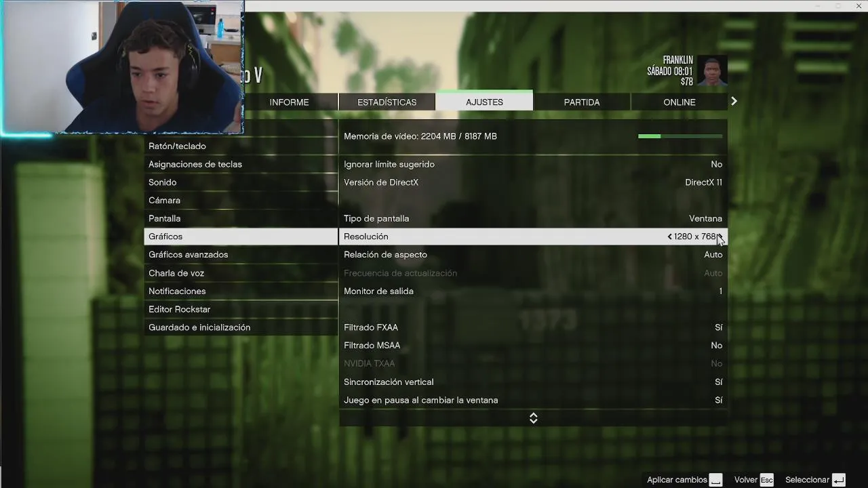Click the greyed NVIDIA TXAA row

(x=533, y=363)
